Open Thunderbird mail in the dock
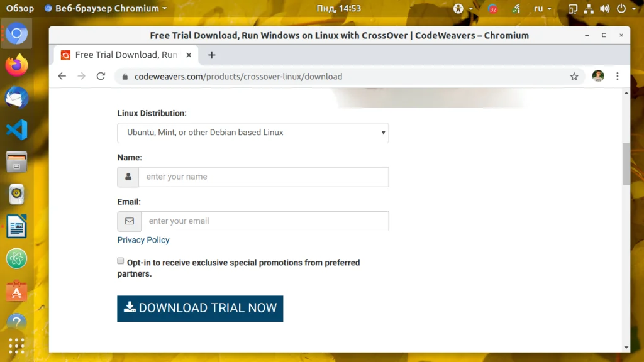The height and width of the screenshot is (362, 644). click(x=16, y=97)
